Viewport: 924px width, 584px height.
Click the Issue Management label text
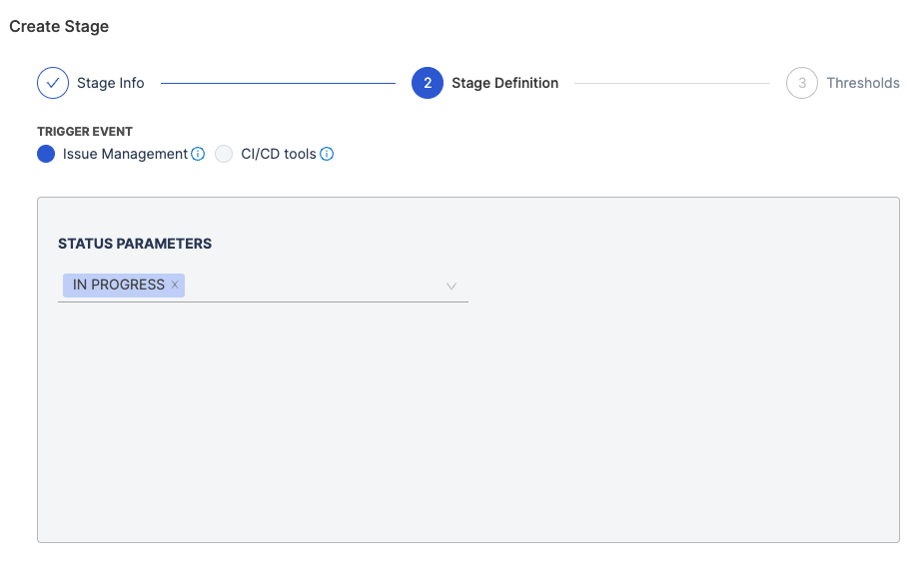point(125,154)
